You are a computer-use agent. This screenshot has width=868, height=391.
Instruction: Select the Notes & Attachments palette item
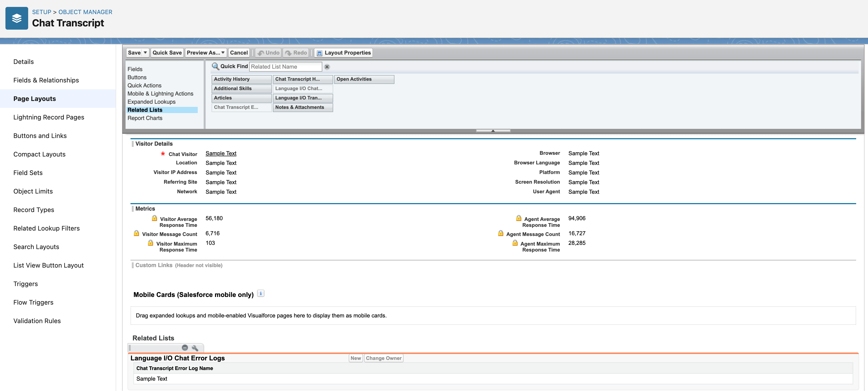pos(303,107)
